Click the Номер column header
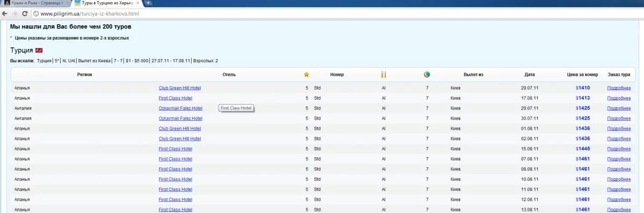The height and width of the screenshot is (213, 644). click(337, 75)
